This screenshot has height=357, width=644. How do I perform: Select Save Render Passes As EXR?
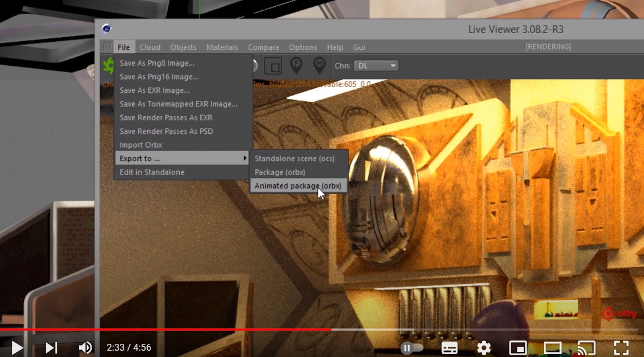(183, 117)
